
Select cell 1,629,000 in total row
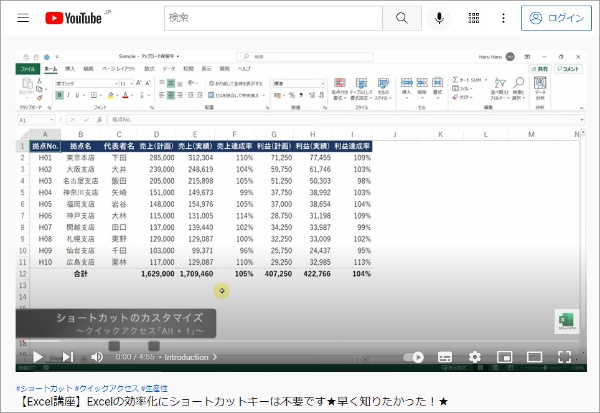click(x=157, y=274)
